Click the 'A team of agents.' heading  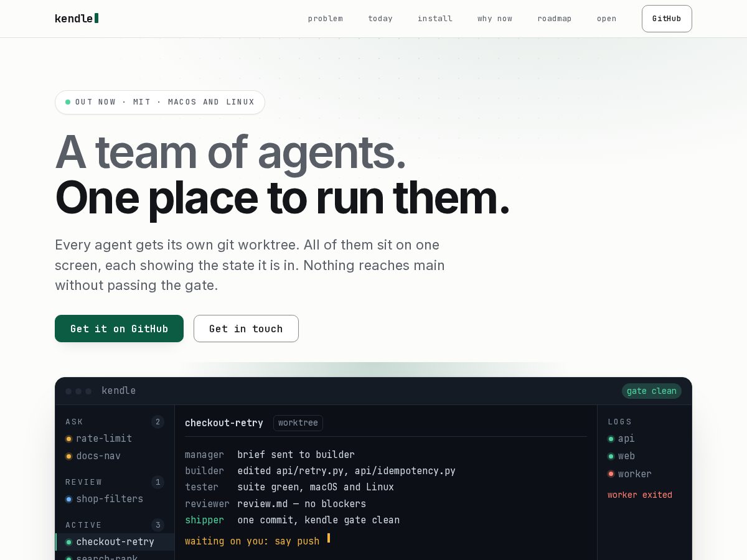230,152
